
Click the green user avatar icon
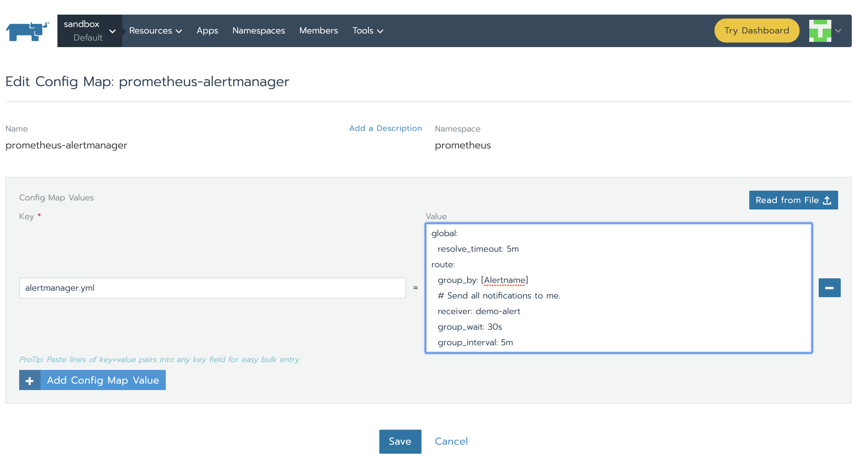click(820, 31)
